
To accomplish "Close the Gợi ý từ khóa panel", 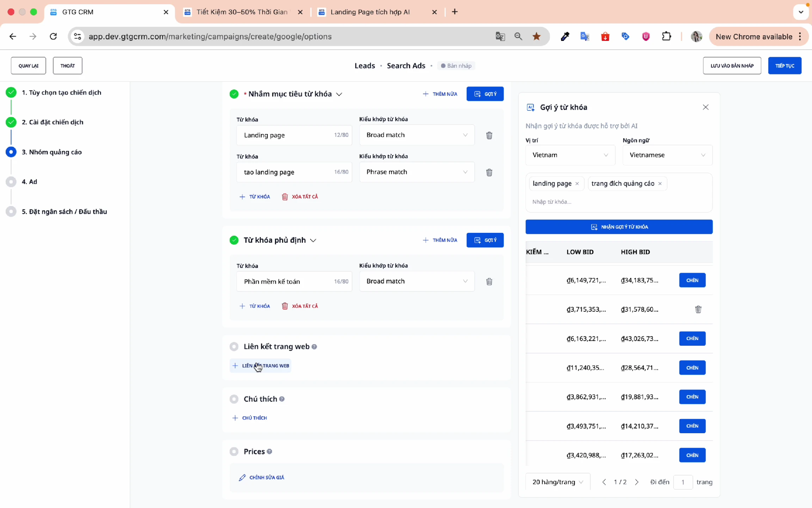I will click(x=706, y=107).
